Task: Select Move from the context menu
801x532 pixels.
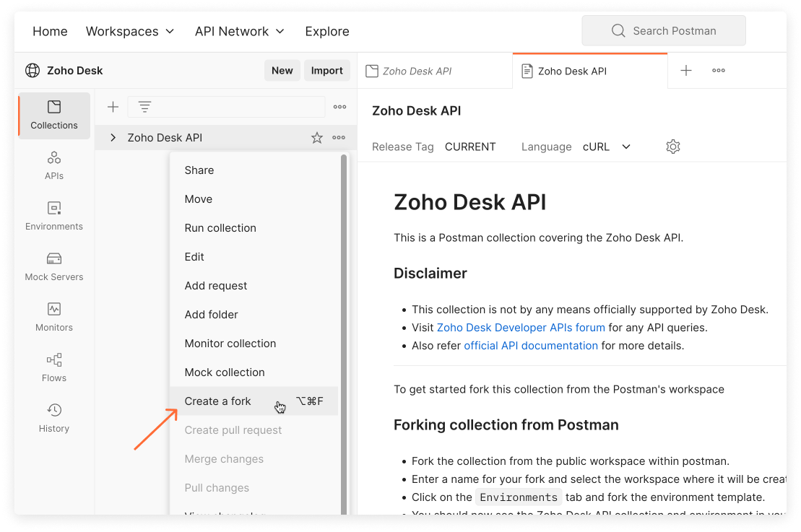Action: coord(254,199)
